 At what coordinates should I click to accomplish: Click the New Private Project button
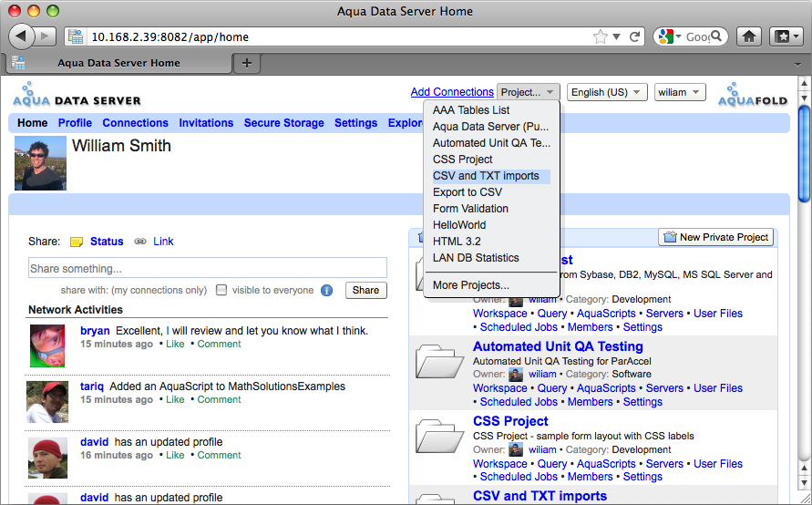coord(716,237)
